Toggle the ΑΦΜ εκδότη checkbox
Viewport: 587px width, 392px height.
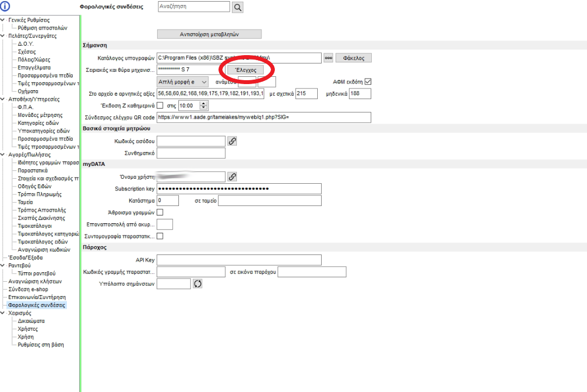[x=367, y=82]
